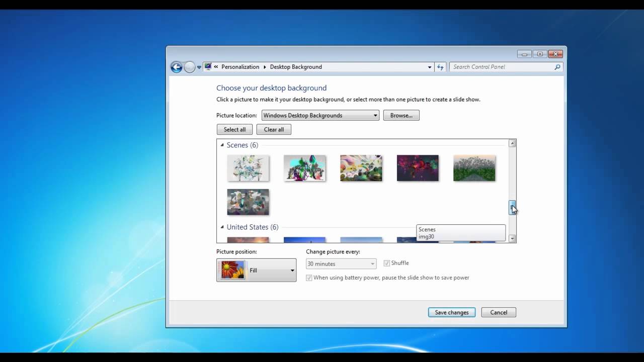This screenshot has height=362, width=644.
Task: Toggle the pause slide show on battery checkbox
Action: coord(309,277)
